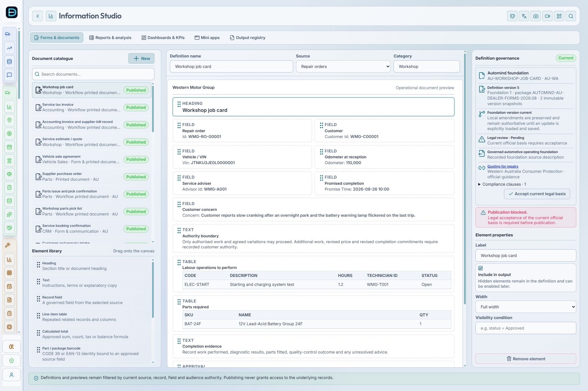
Task: Click the back arrow beside Information Studio
Action: click(38, 16)
